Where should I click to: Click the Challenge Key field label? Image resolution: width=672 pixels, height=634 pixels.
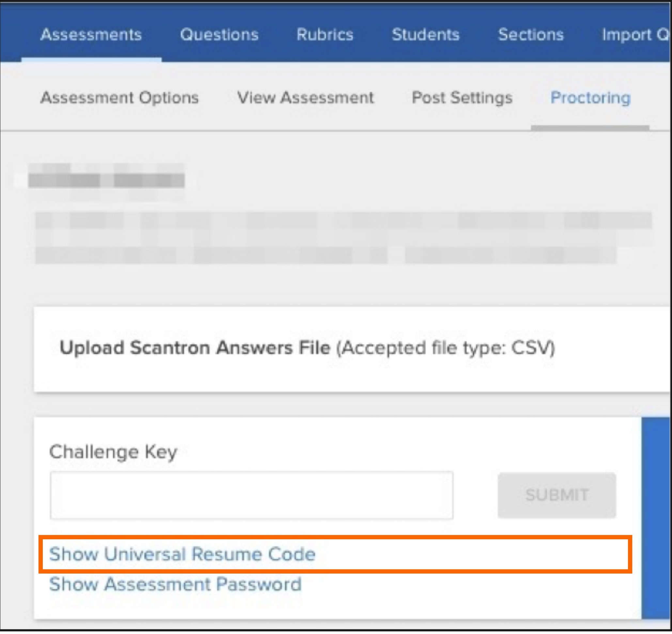click(x=113, y=452)
